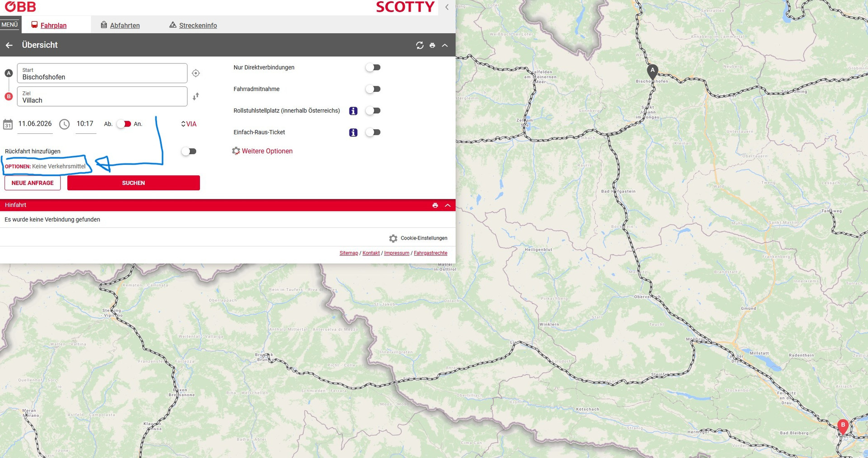Image resolution: width=868 pixels, height=458 pixels.
Task: Open the Streckeninfo tab
Action: (x=193, y=25)
